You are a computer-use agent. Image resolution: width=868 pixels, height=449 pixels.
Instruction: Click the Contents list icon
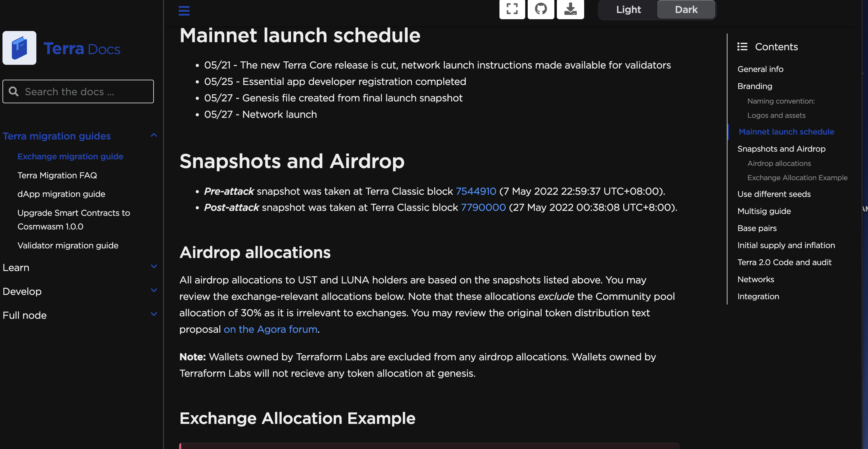point(742,47)
